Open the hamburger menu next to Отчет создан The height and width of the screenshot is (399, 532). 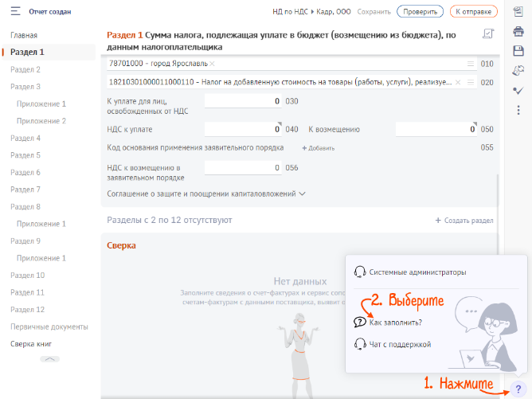pyautogui.click(x=14, y=12)
